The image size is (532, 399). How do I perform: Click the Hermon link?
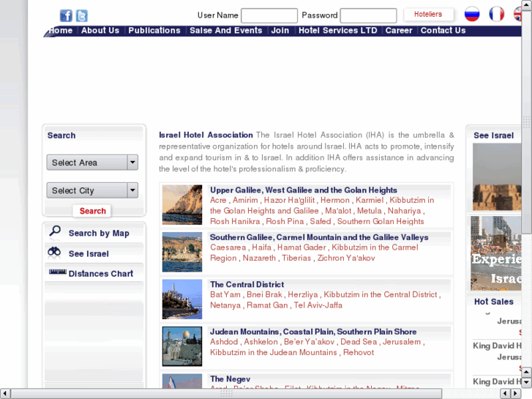click(x=335, y=201)
